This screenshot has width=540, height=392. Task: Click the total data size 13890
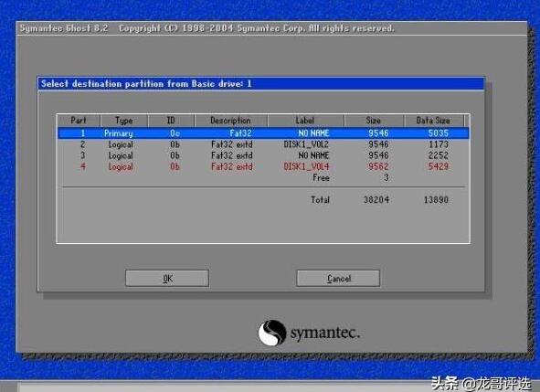coord(436,200)
